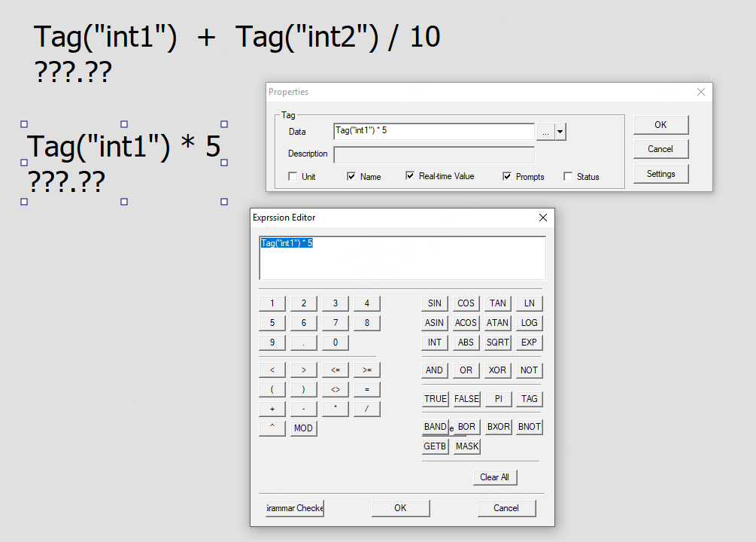Screen dimensions: 756x542
Task: Uncheck the Real-time Value checkbox
Action: point(410,176)
